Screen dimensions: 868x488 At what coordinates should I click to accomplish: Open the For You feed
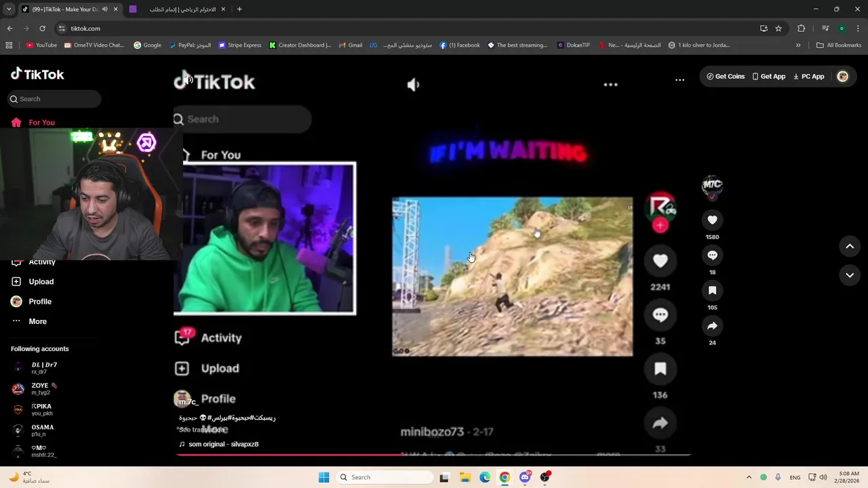tap(33, 123)
